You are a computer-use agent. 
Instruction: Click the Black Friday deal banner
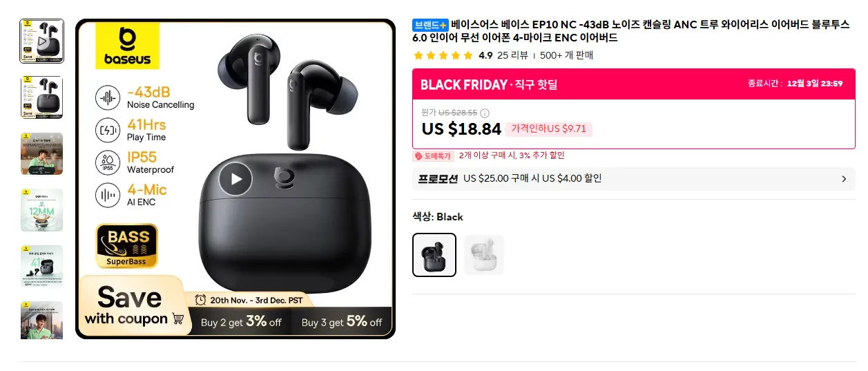pyautogui.click(x=634, y=84)
